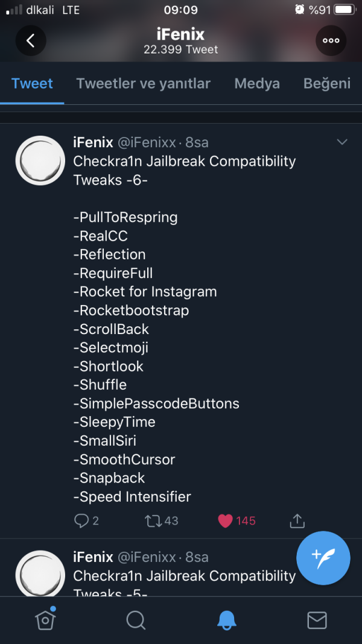Open the search magnifier tab
The height and width of the screenshot is (644, 362).
(136, 620)
